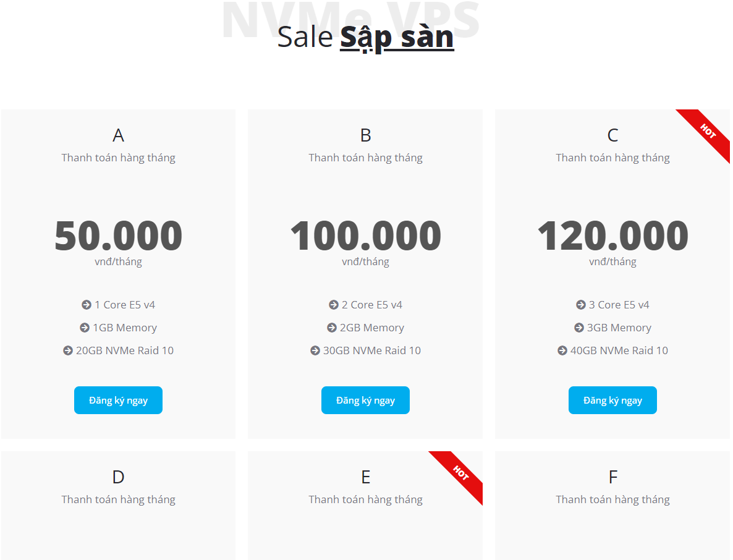The height and width of the screenshot is (560, 733).
Task: Open the Sập sàn underlined link
Action: (397, 37)
